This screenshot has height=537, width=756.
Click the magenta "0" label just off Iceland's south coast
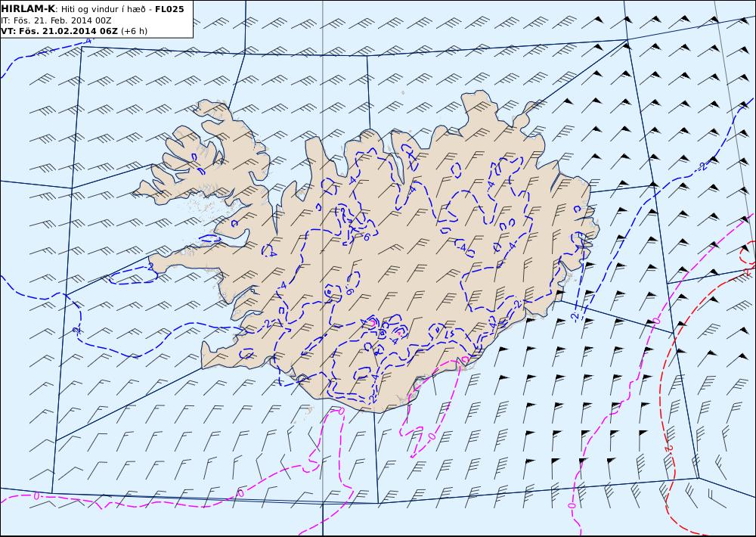pos(342,411)
